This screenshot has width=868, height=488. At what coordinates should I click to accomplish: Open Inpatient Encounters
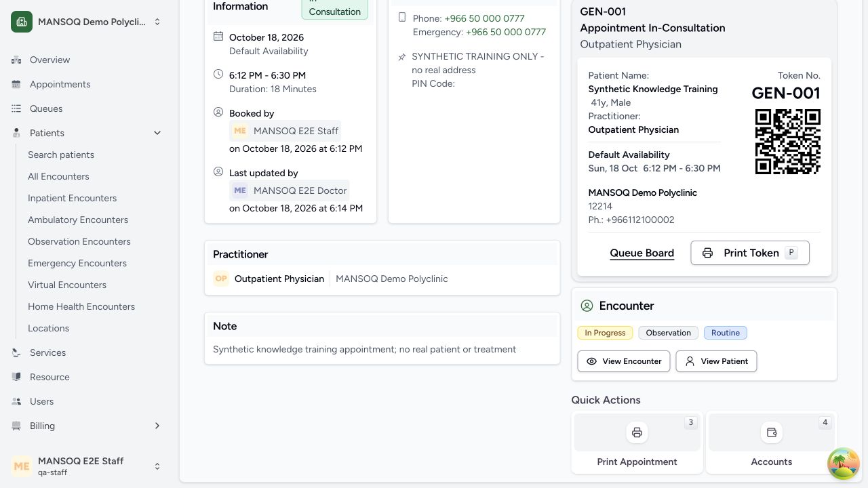click(72, 198)
